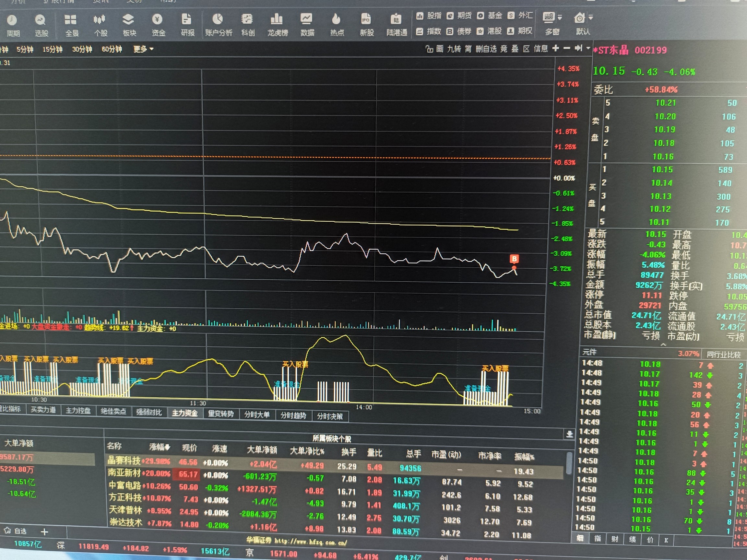Switch to 5分钟 period
Image resolution: width=747 pixels, height=560 pixels.
coord(25,50)
